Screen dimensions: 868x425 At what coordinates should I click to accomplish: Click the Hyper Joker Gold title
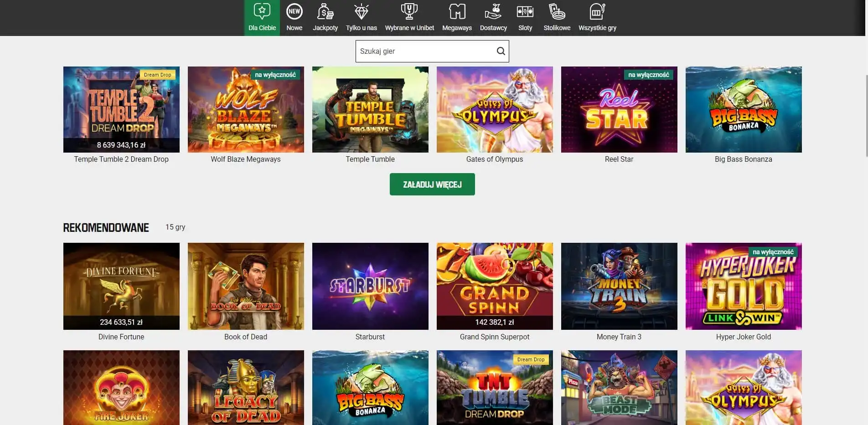click(x=744, y=337)
